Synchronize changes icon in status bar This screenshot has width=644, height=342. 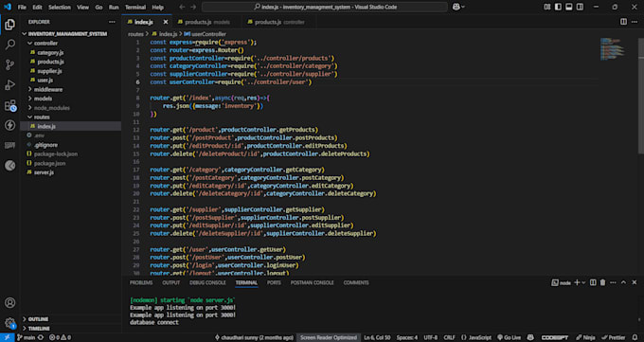tap(41, 337)
